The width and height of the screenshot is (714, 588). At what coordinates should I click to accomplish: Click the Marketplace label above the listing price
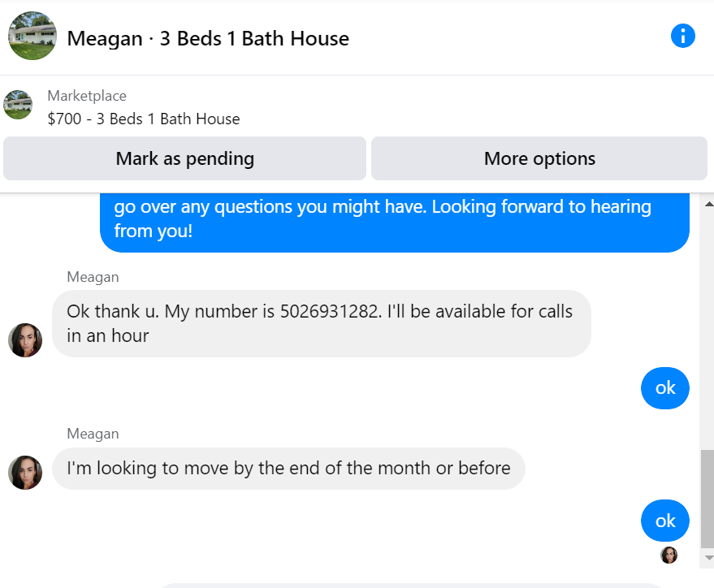87,96
